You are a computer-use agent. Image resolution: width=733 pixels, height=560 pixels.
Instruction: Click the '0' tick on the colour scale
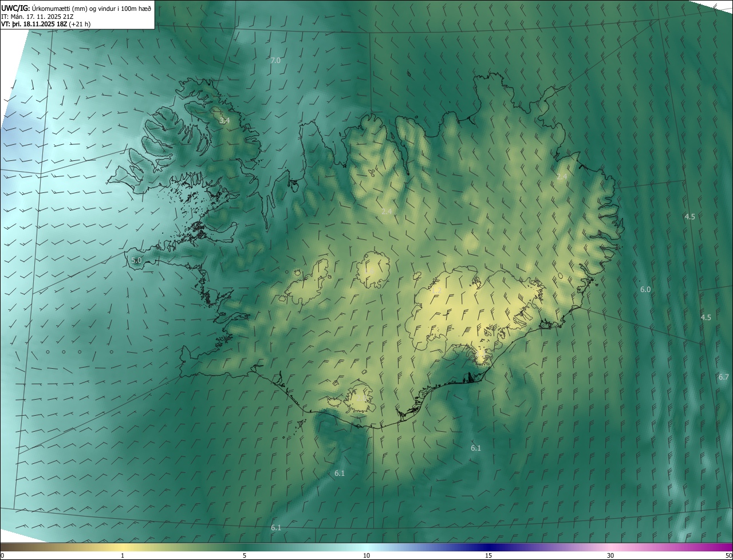[2, 555]
